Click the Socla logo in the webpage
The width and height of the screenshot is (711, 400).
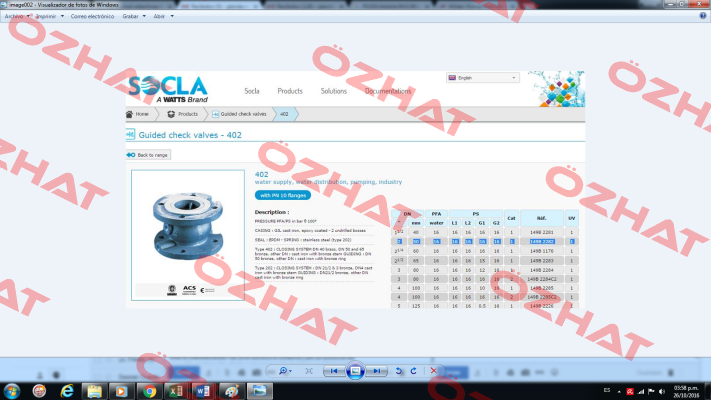point(168,89)
